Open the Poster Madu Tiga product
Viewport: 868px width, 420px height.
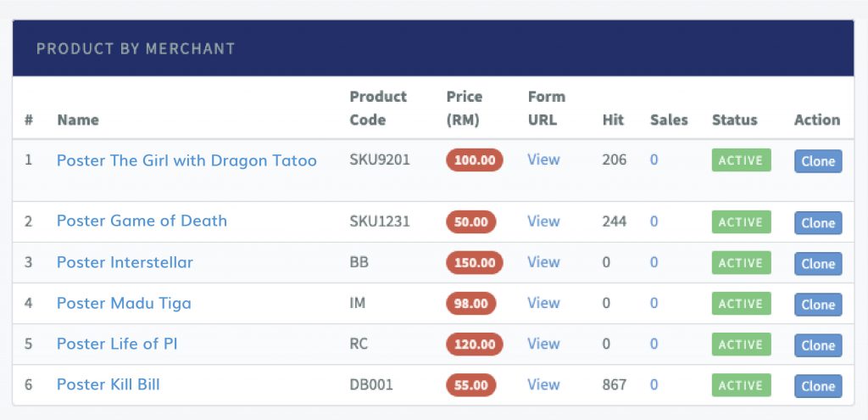(x=124, y=303)
